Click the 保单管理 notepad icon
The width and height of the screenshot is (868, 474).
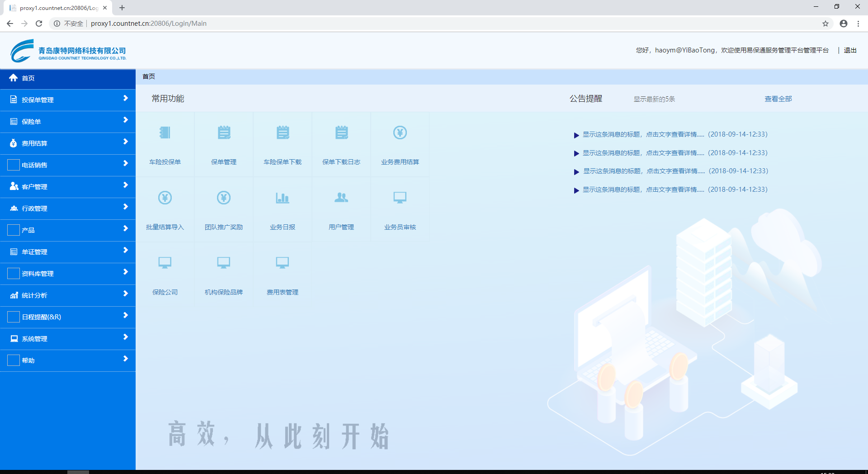click(x=224, y=133)
